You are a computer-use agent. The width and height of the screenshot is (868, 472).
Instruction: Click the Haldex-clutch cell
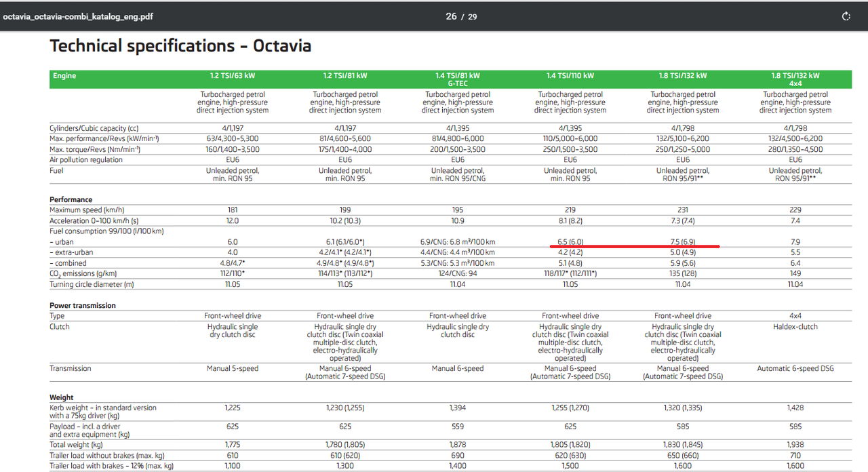click(x=795, y=327)
